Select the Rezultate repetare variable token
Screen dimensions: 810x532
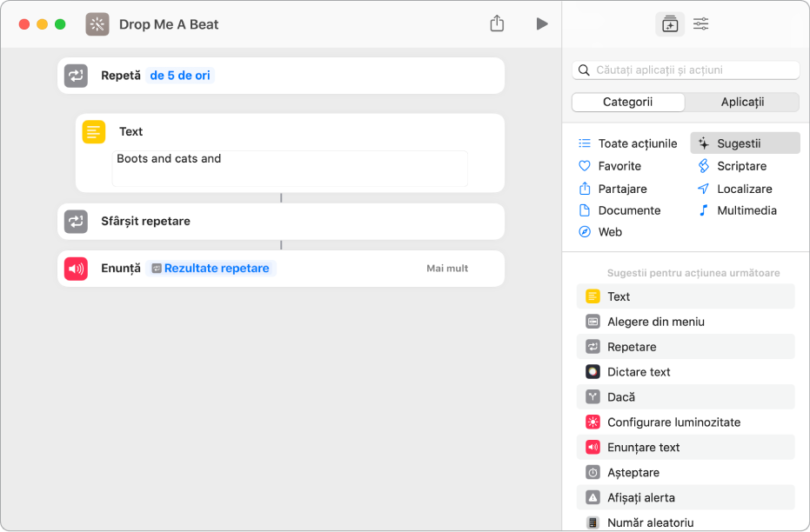(211, 269)
